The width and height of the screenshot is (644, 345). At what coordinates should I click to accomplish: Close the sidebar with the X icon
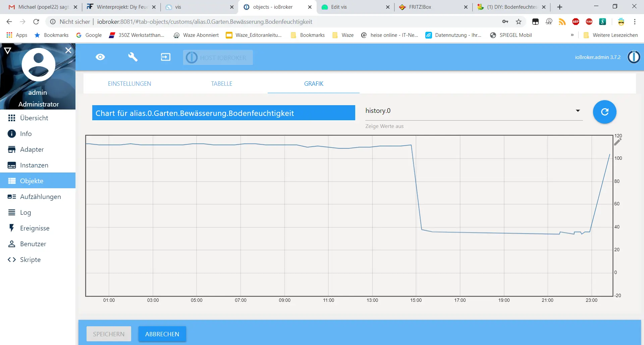[x=68, y=50]
